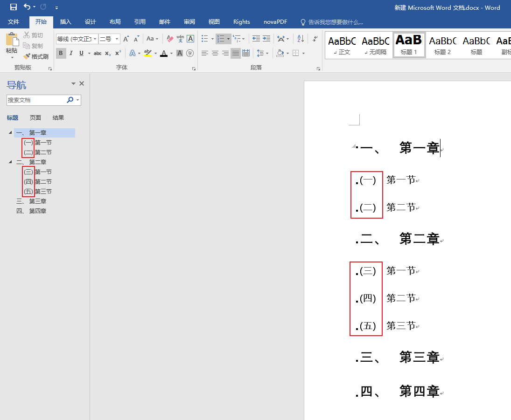Apply the 正文 style
The image size is (511, 420).
[342, 45]
